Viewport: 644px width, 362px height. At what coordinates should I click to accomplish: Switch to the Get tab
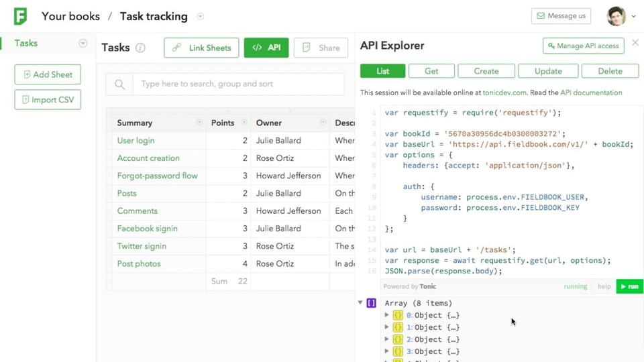tap(431, 71)
